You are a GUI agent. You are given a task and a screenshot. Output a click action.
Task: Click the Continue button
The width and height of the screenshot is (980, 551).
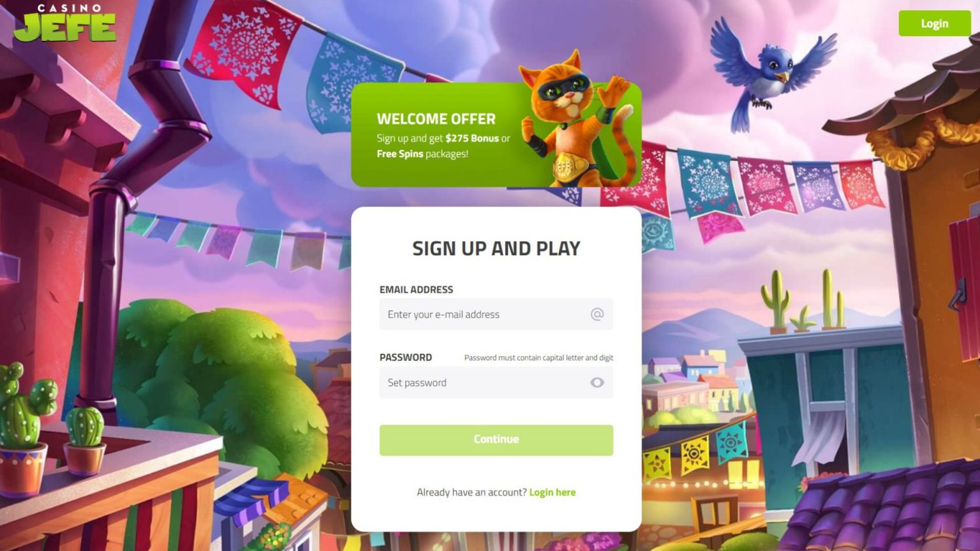click(x=496, y=440)
